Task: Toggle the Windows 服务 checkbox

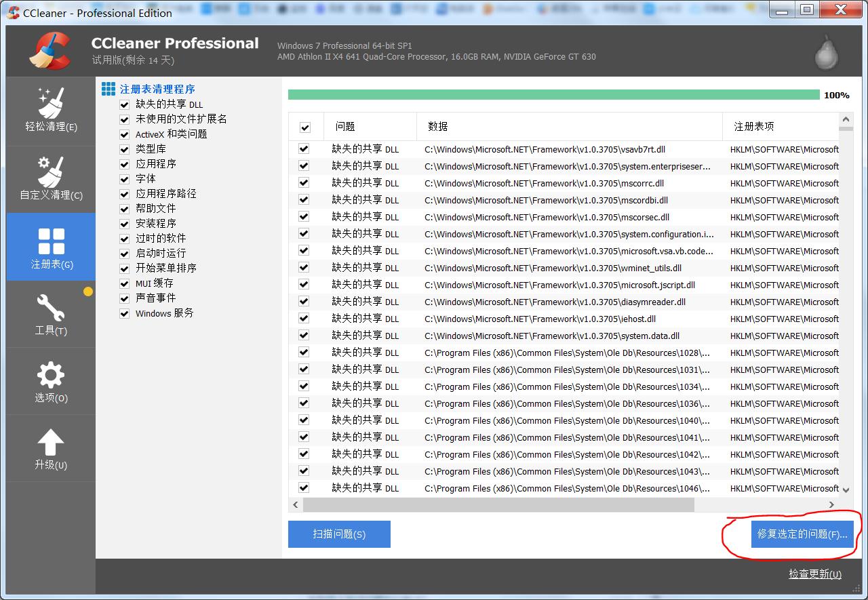Action: tap(125, 313)
